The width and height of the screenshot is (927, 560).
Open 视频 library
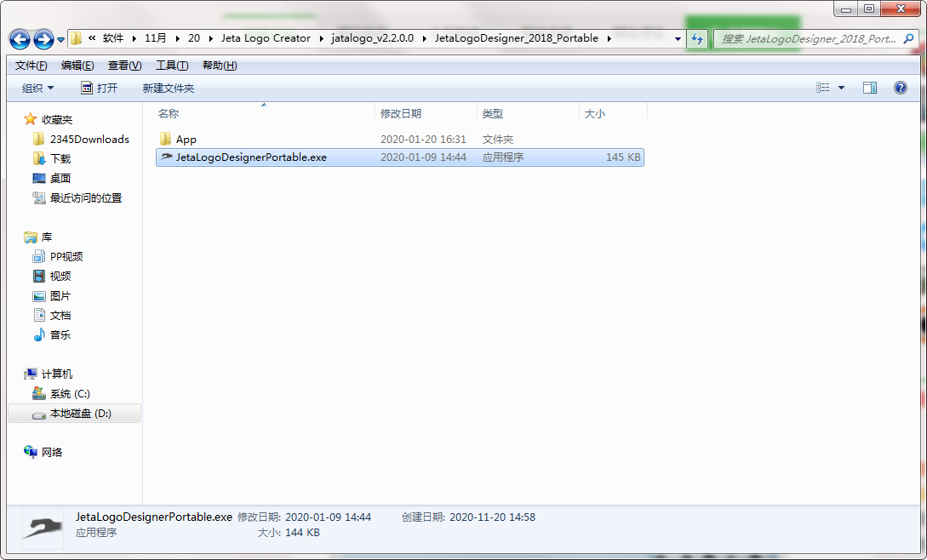(60, 276)
